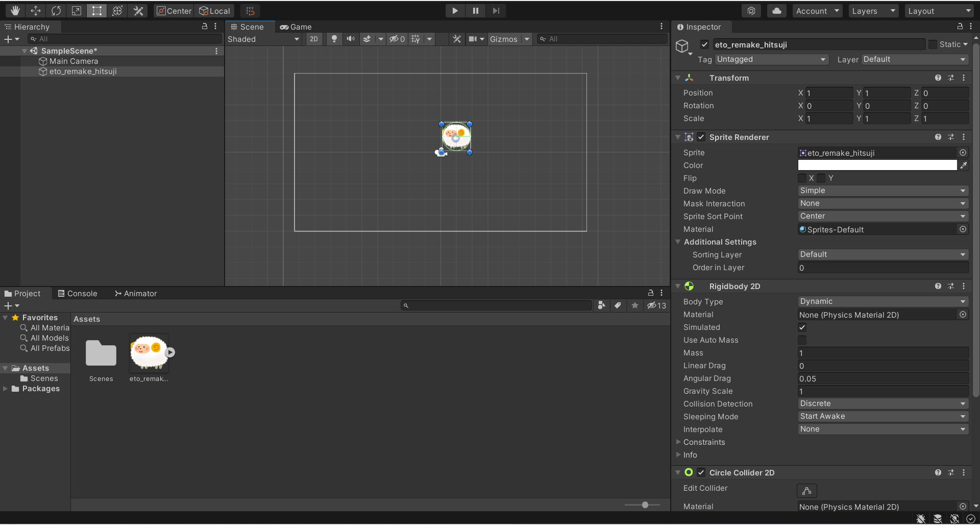Open the Gizmos dropdown
Image resolution: width=980 pixels, height=525 pixels.
coord(509,39)
